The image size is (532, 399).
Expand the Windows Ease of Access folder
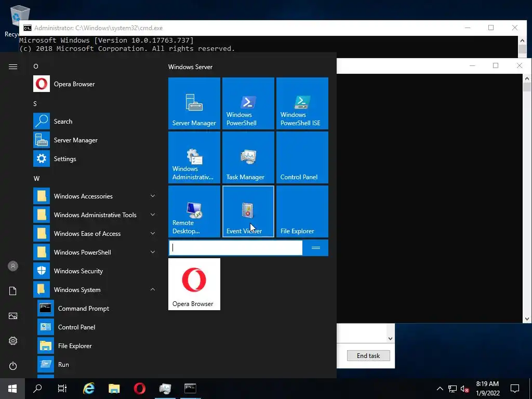pos(95,233)
